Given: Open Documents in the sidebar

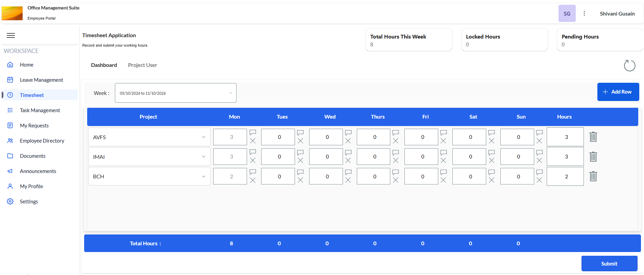Looking at the screenshot, I should point(40,156).
